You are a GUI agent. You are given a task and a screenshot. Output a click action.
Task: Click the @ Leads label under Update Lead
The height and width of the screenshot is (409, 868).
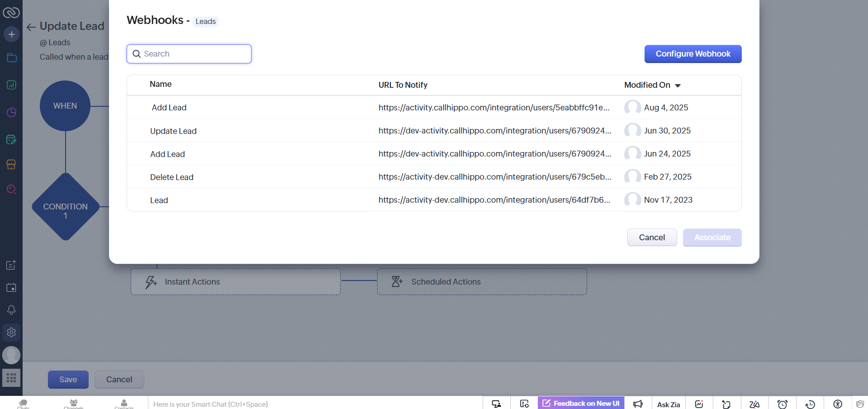(55, 43)
